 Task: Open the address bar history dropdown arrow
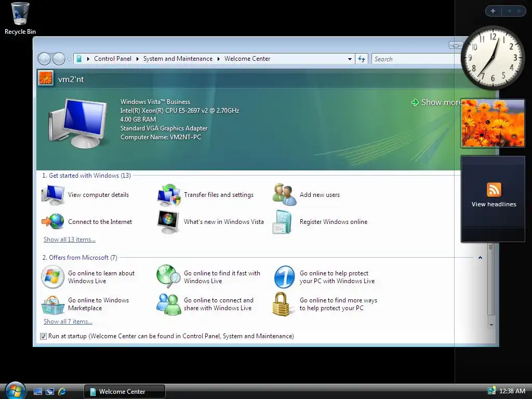click(350, 59)
